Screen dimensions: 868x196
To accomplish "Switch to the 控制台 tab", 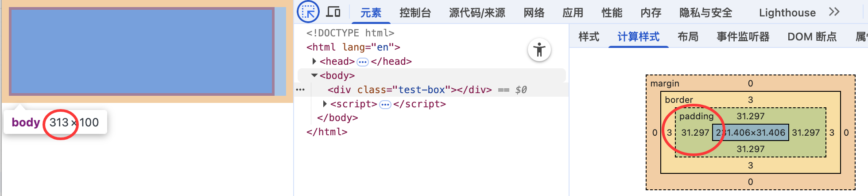I will pyautogui.click(x=415, y=13).
